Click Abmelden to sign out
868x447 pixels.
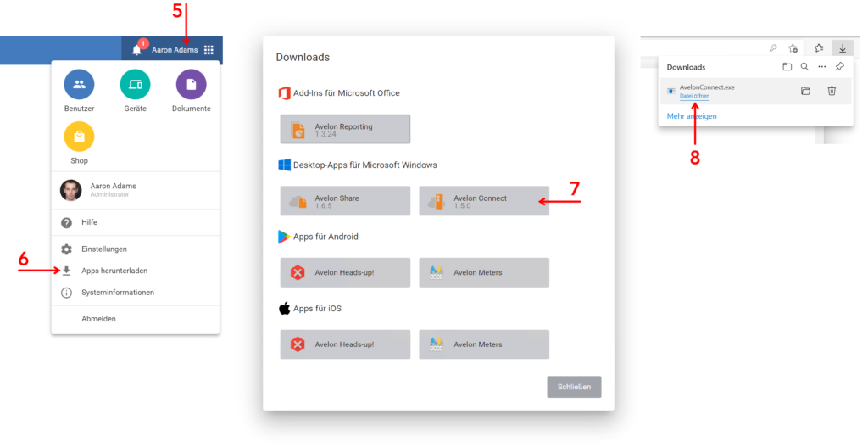point(135,319)
